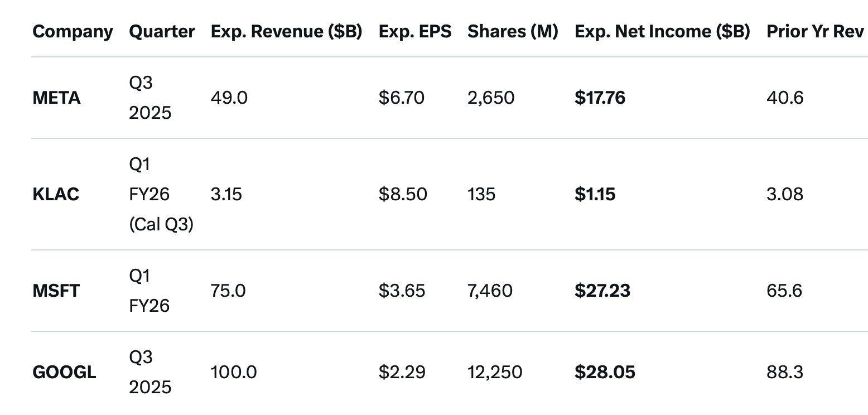Click the Exp. Net Income header
The image size is (868, 415).
click(662, 32)
